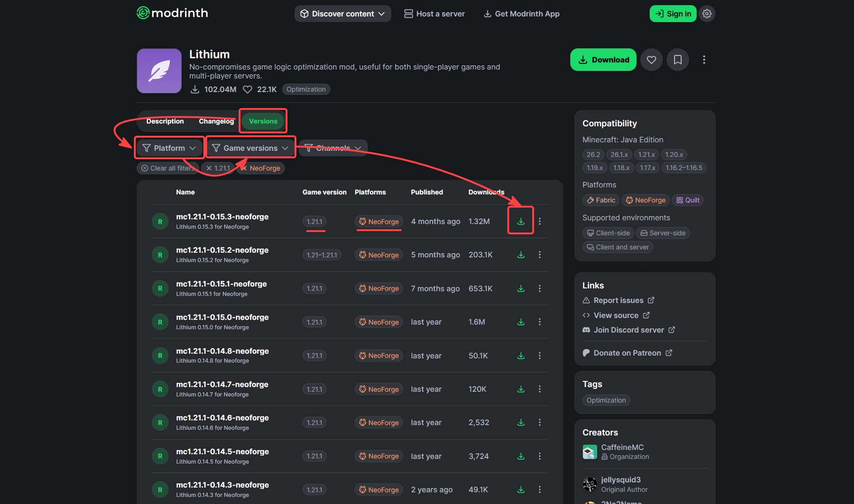854x504 pixels.
Task: Click the release badge for mc1.21.1-0.15.3-neoforge
Action: (160, 221)
